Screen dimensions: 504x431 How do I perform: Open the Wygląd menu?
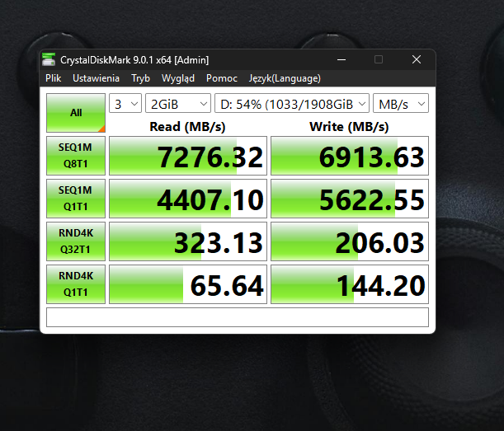(178, 78)
